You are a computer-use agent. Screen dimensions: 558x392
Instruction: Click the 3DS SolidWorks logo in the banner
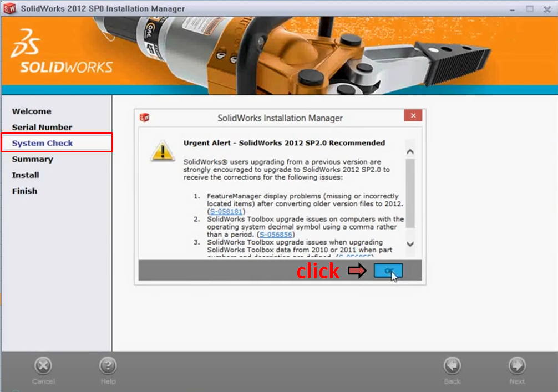(x=61, y=52)
